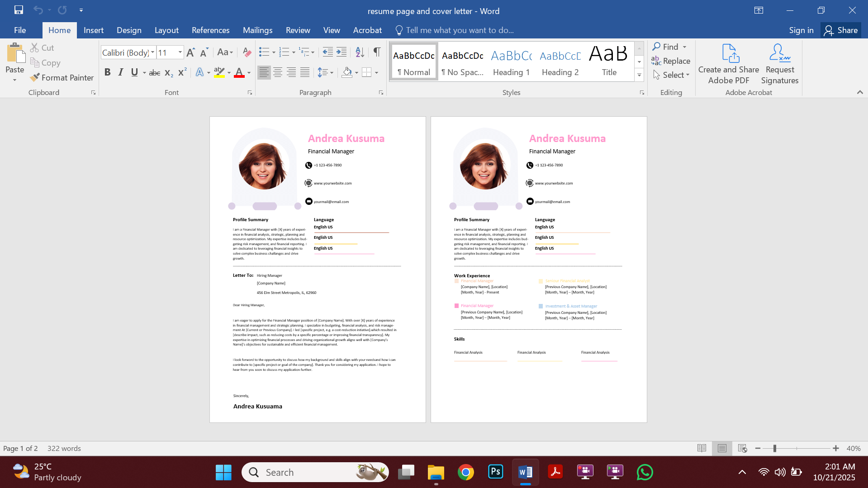Apply subscript to selected text

[x=168, y=72]
